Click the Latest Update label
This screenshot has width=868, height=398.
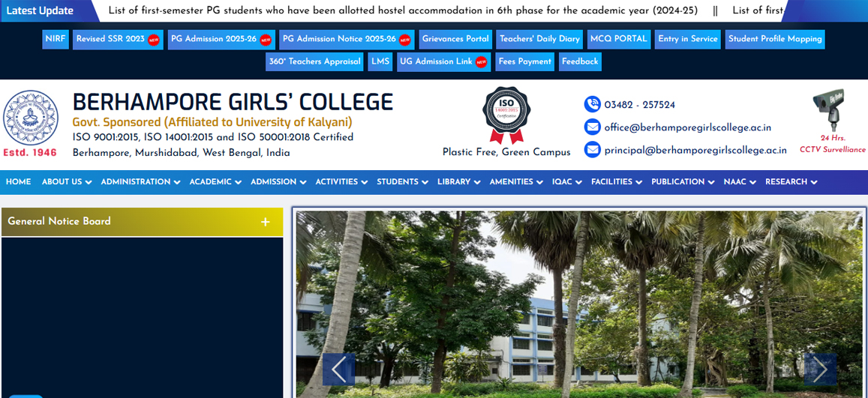point(40,10)
